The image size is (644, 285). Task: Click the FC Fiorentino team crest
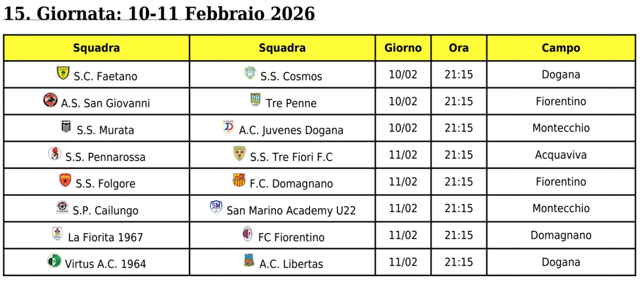[247, 234]
